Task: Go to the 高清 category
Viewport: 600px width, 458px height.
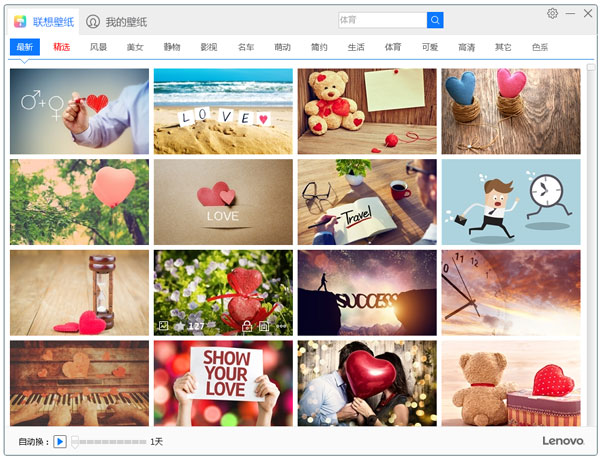Action: pos(466,47)
